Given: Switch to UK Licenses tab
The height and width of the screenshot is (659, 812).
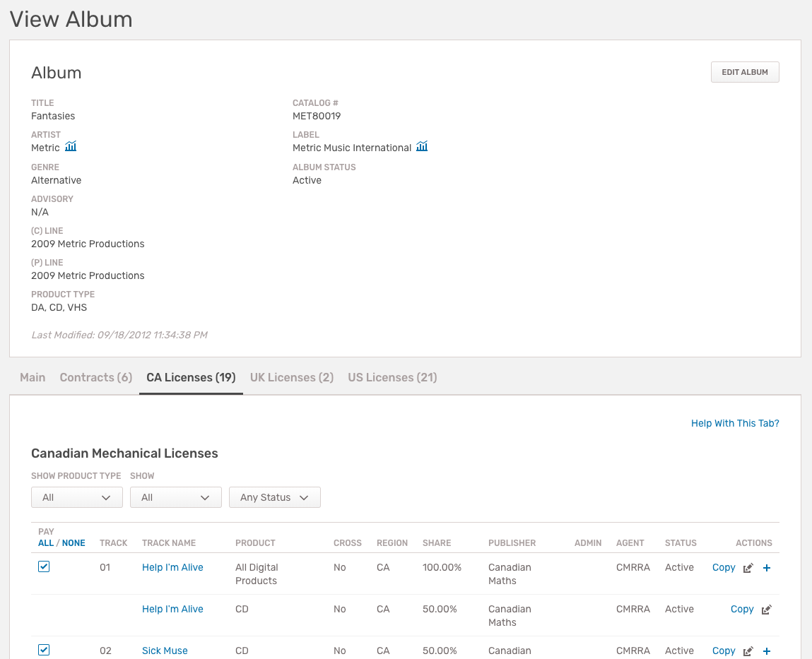Looking at the screenshot, I should (x=292, y=377).
